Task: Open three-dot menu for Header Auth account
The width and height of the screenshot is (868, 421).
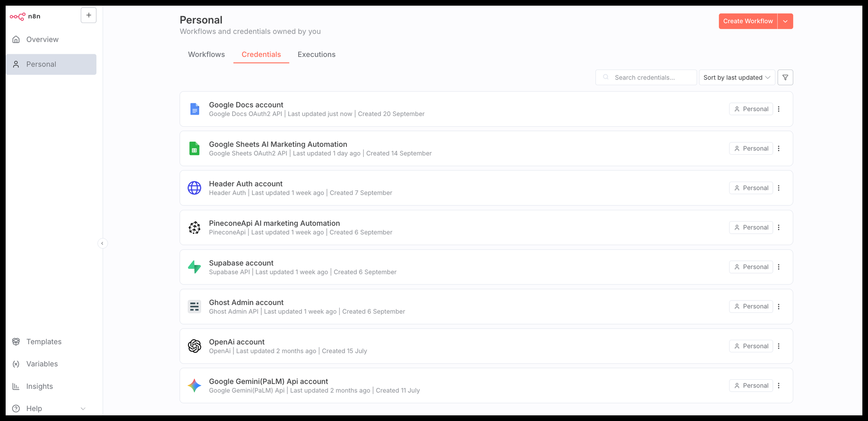Action: (779, 188)
